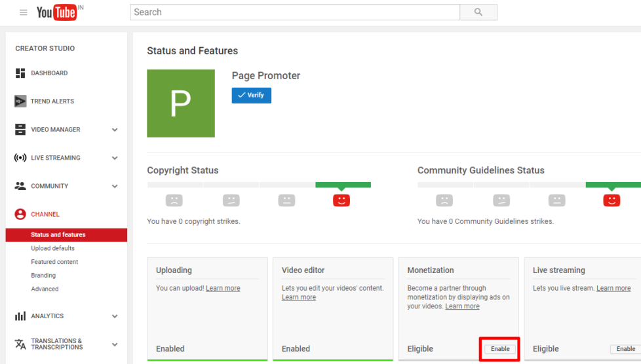Click the blue Verify button
641x364 pixels.
(x=252, y=95)
